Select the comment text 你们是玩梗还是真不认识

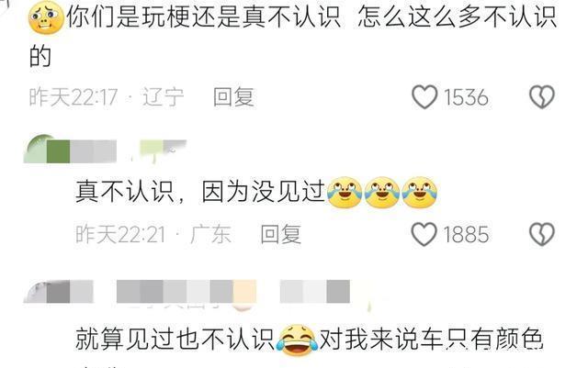(x=204, y=17)
